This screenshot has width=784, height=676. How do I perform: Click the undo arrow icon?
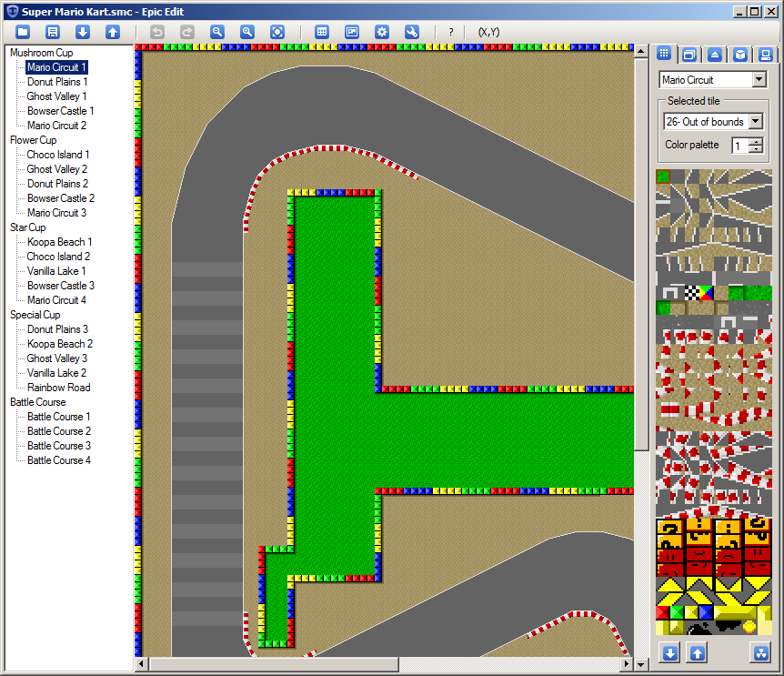point(157,32)
